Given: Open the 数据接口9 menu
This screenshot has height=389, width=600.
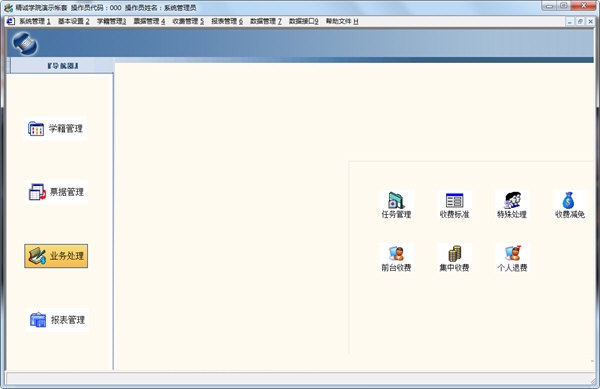Looking at the screenshot, I should click(303, 21).
